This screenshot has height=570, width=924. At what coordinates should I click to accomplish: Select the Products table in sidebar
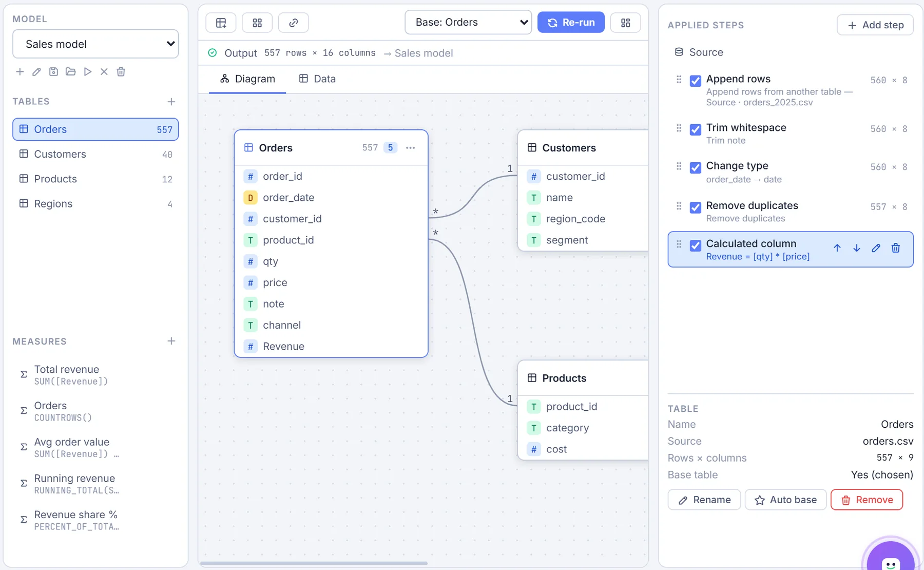pyautogui.click(x=95, y=179)
